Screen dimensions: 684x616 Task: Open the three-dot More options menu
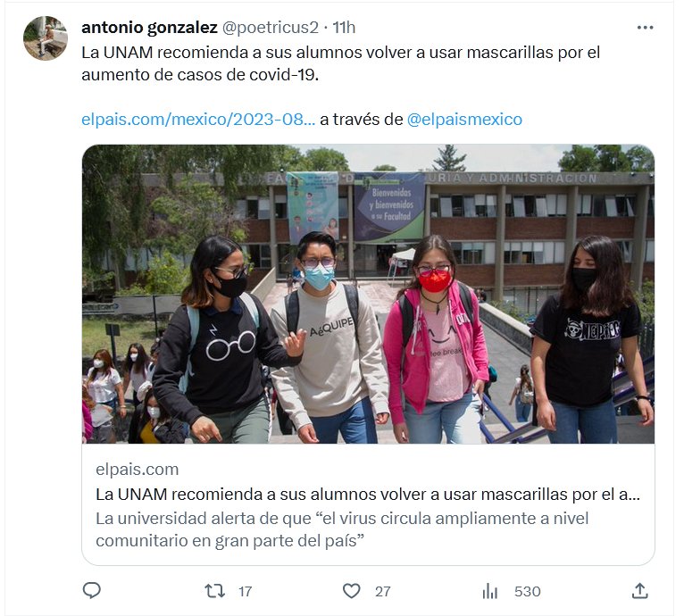[x=645, y=28]
